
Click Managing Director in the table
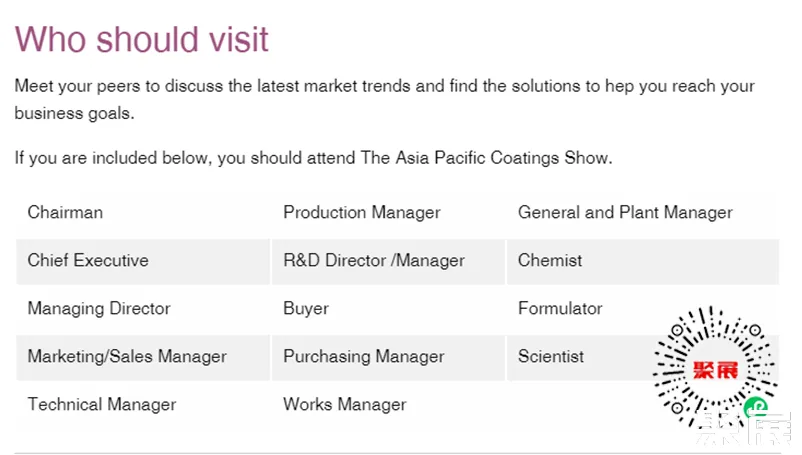[99, 308]
